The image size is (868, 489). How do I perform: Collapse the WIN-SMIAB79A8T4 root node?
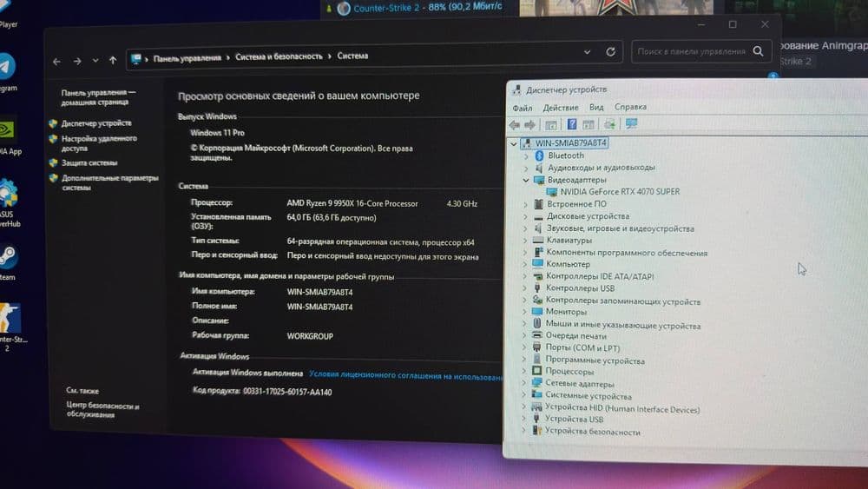click(514, 144)
